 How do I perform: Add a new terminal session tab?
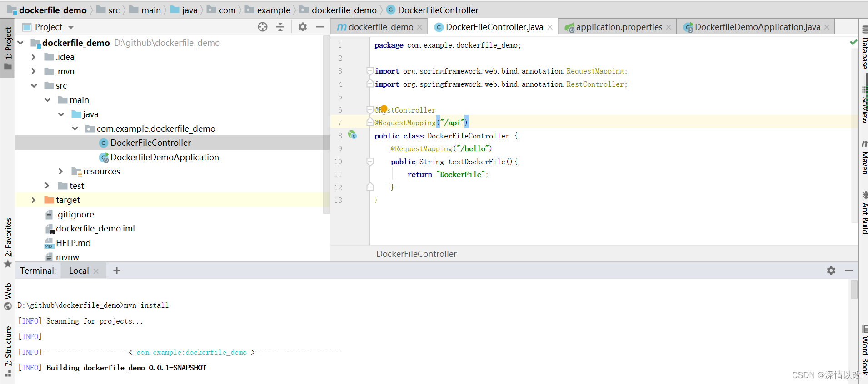(x=117, y=271)
